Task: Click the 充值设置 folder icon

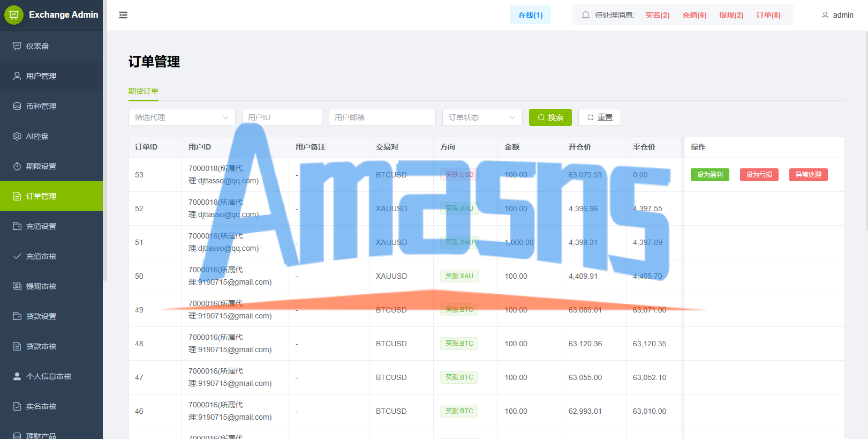Action: pyautogui.click(x=17, y=226)
